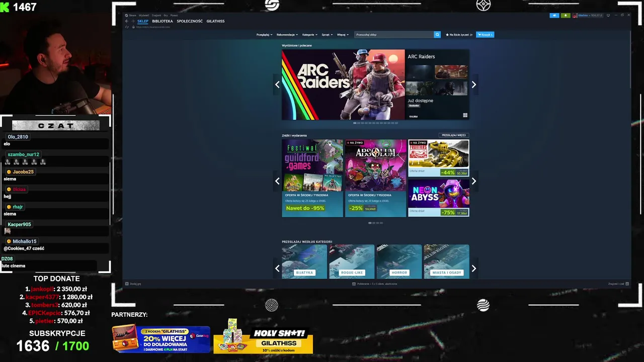The image size is (644, 362).
Task: Open the SKLEP tab
Action: 143,21
